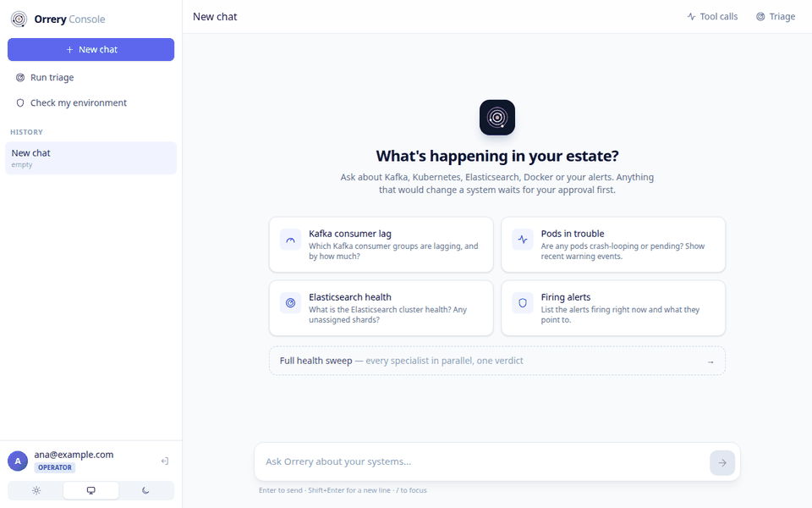Open the New chat entry in History

pyautogui.click(x=91, y=158)
